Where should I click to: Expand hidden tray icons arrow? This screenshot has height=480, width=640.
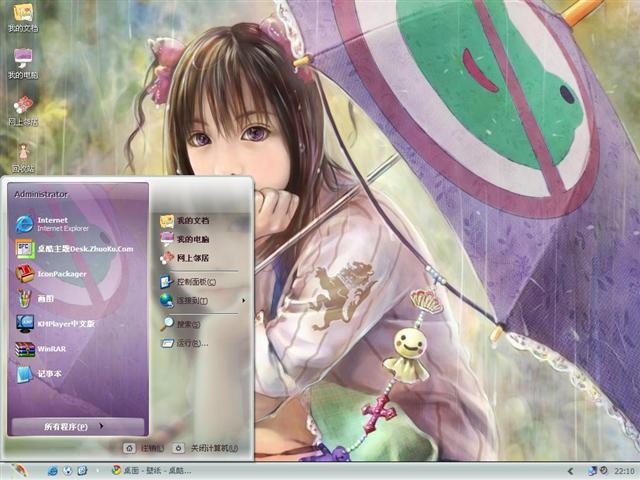pos(571,471)
